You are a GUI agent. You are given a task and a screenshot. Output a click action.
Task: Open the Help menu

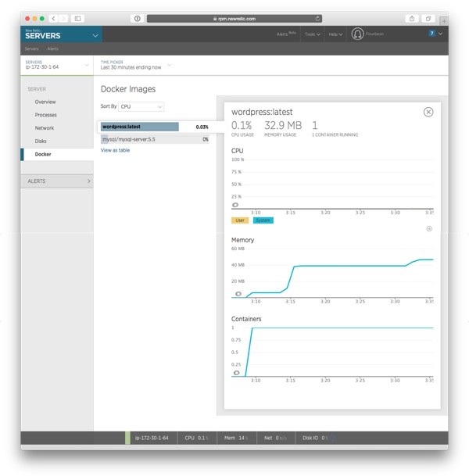[335, 34]
